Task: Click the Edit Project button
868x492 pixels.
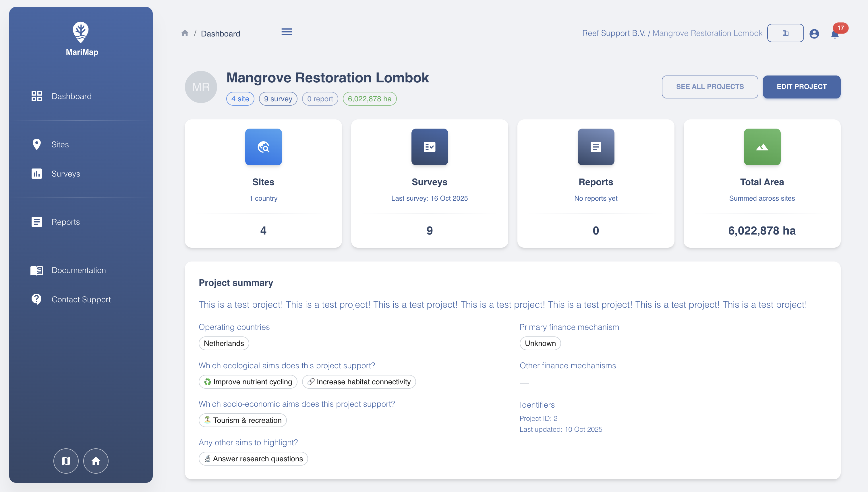Action: [x=801, y=87]
